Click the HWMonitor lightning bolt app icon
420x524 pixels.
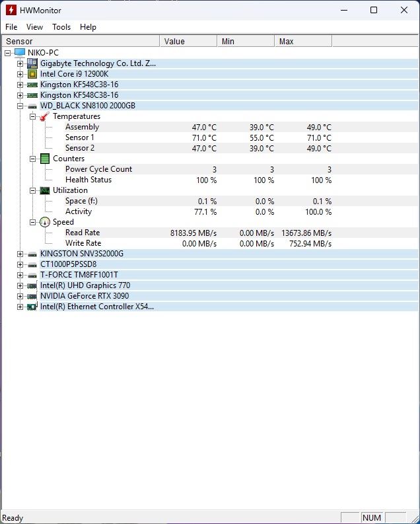click(x=11, y=11)
